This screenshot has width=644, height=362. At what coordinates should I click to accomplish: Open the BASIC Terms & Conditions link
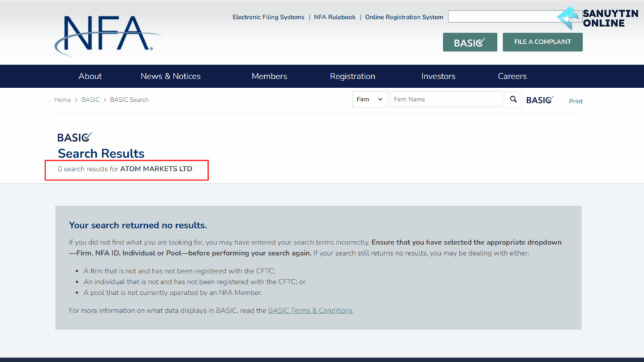pyautogui.click(x=310, y=310)
